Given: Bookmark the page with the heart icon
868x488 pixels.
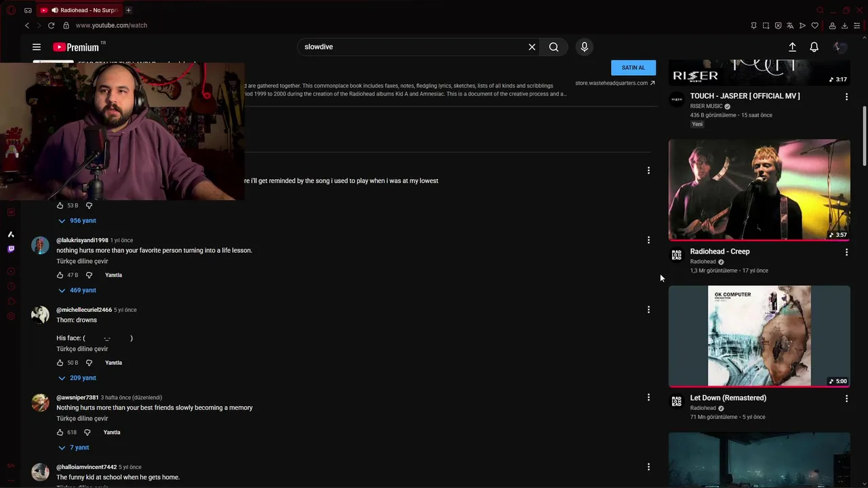Looking at the screenshot, I should [x=814, y=26].
